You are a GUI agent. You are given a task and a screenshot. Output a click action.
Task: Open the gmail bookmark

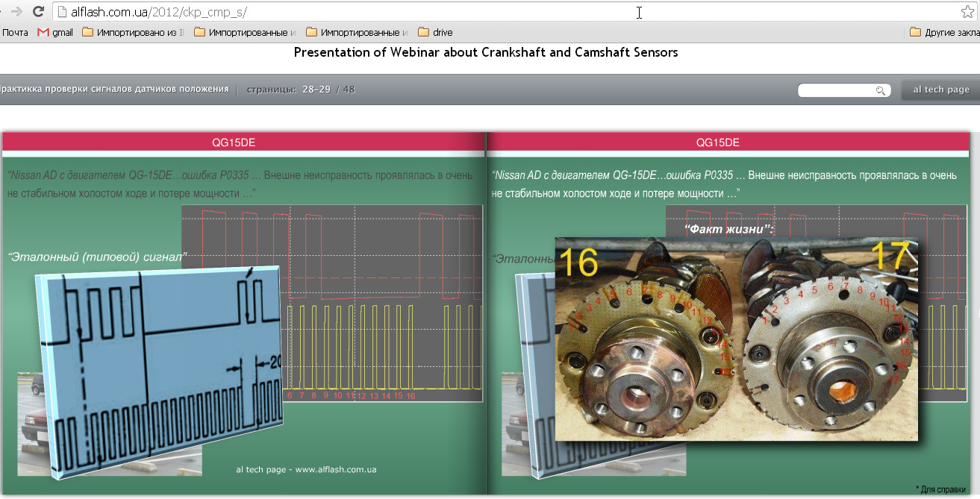55,32
